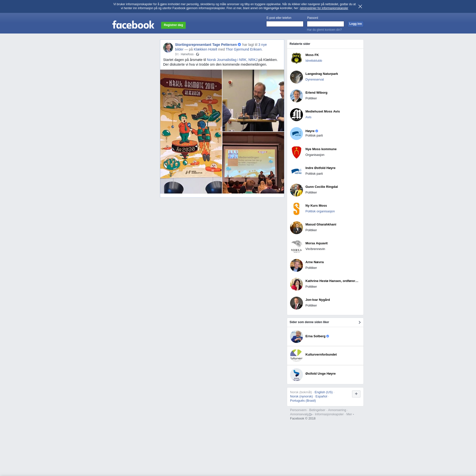The image size is (476, 476).
Task: Open Kathrine Hestø Hansen, ordfører page
Action: coord(332,281)
